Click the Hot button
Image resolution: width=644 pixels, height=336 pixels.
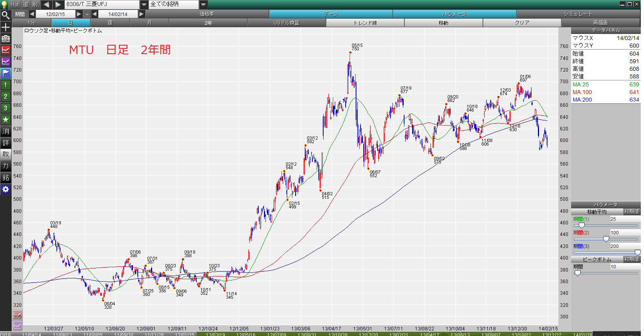[15, 4]
